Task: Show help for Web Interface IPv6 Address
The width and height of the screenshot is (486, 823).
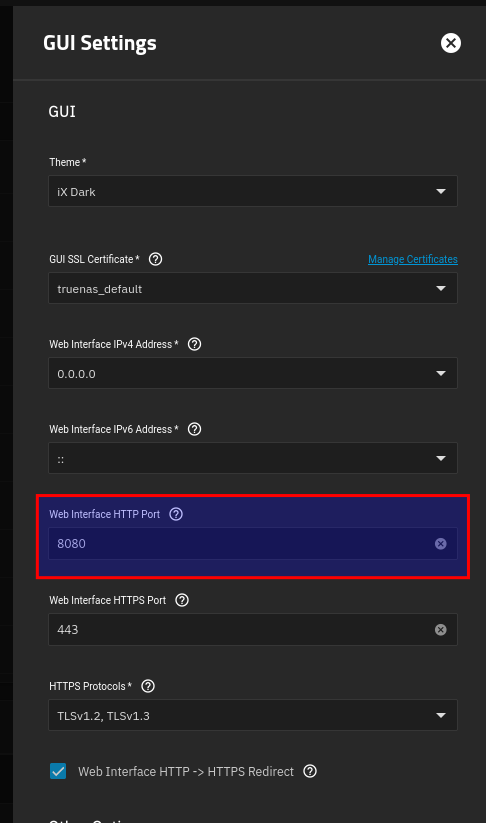Action: pos(194,429)
